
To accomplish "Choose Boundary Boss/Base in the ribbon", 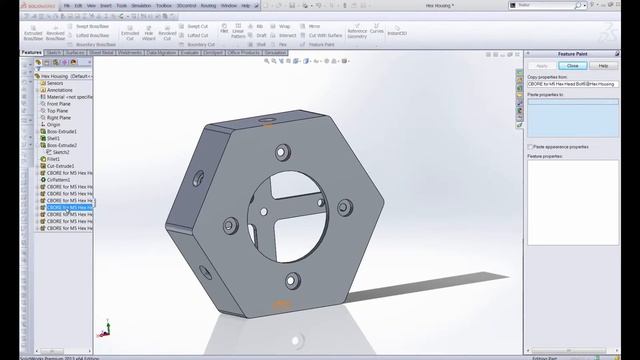I will coord(92,44).
